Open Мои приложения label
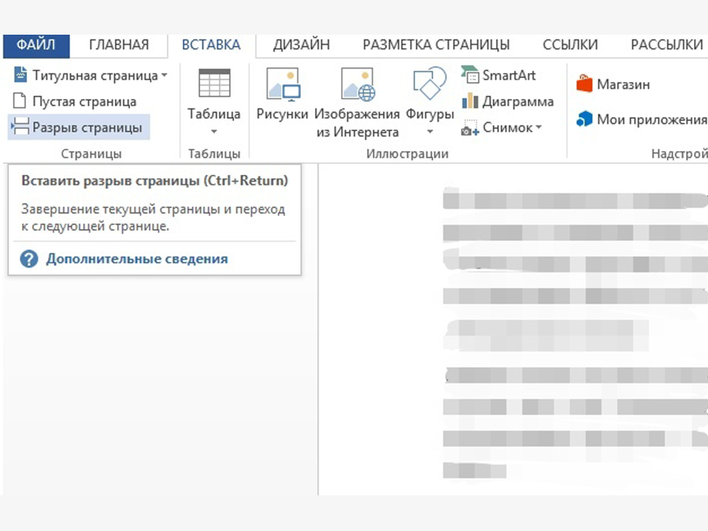 652,120
